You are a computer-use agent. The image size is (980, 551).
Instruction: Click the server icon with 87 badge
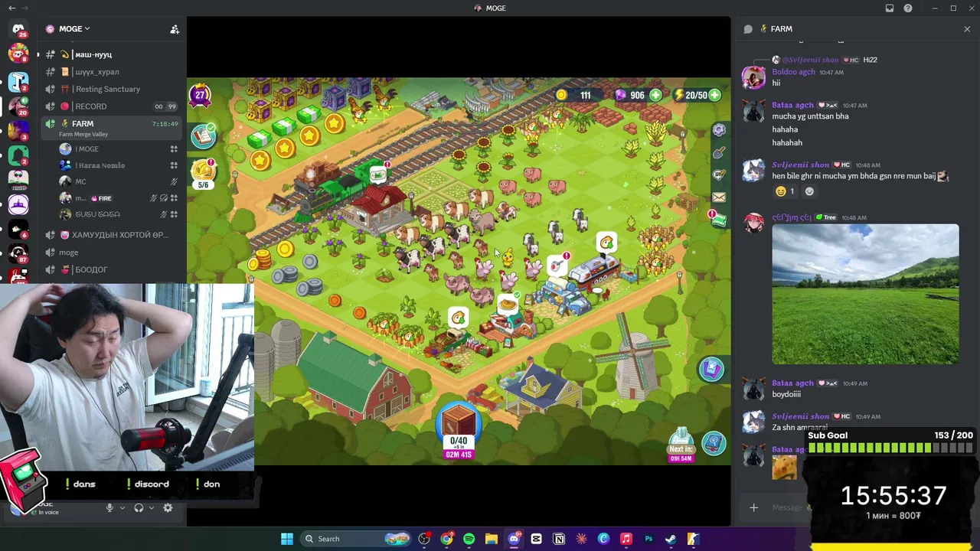pos(18,253)
